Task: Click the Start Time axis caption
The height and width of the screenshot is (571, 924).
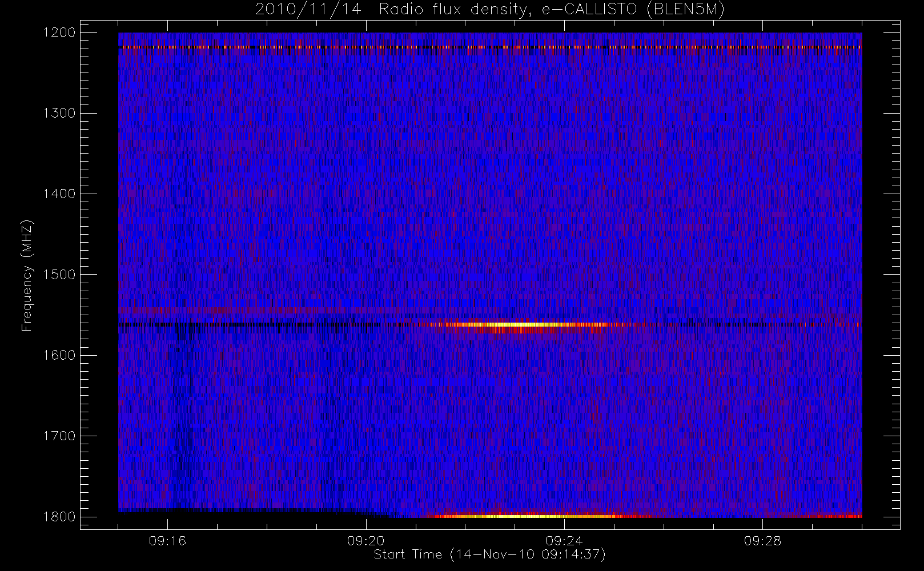Action: [x=490, y=554]
